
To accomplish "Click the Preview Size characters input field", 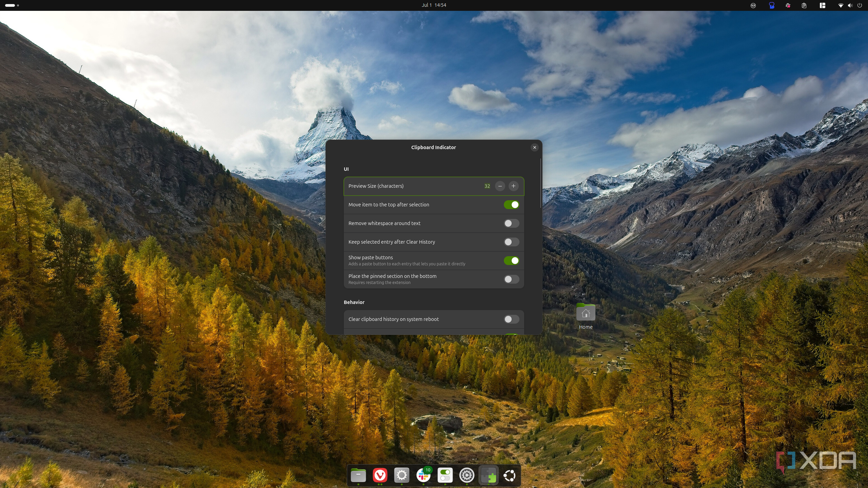I will pos(487,186).
